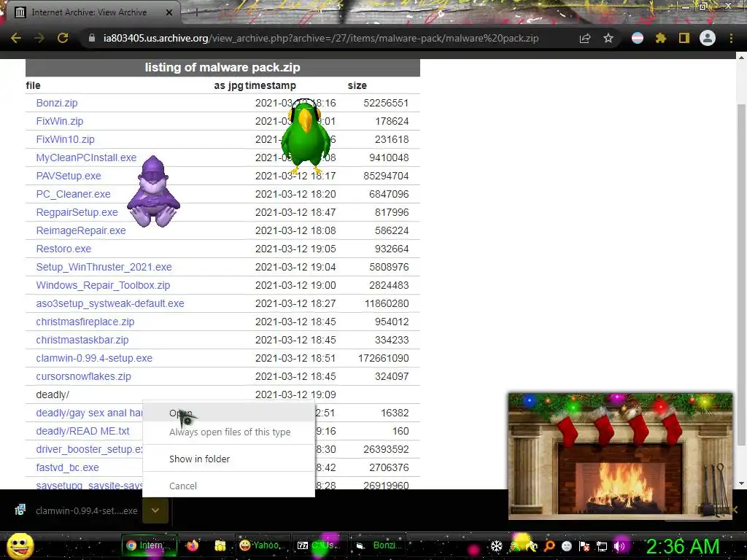Reload the page with the refresh icon
This screenshot has height=560, width=747.
[63, 38]
